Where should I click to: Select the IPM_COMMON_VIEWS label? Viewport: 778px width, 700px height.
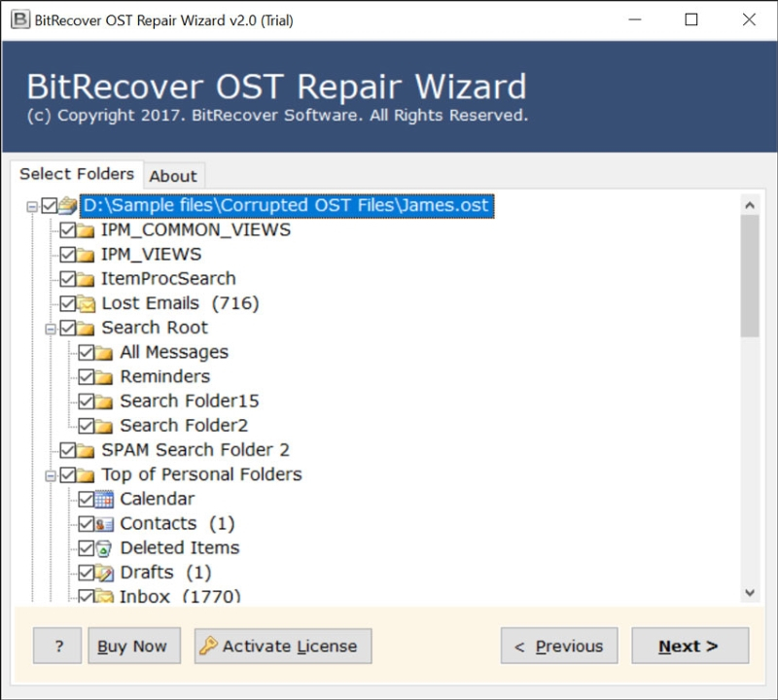pyautogui.click(x=196, y=229)
